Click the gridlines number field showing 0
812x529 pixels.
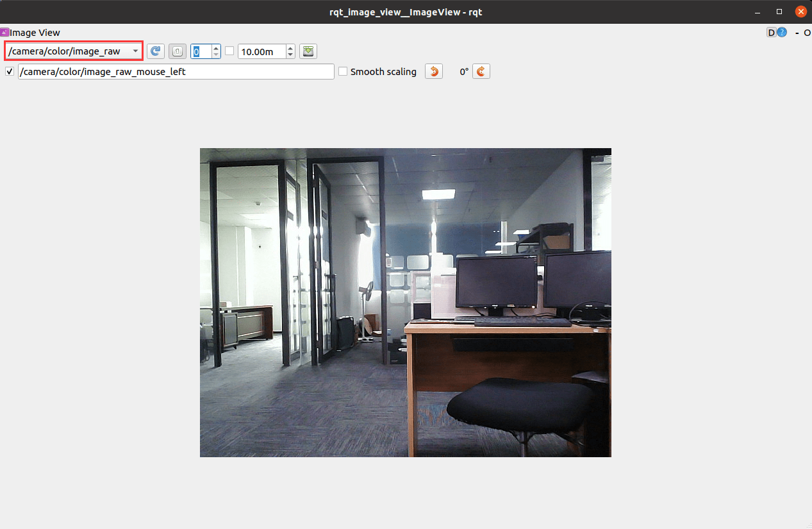click(x=201, y=51)
